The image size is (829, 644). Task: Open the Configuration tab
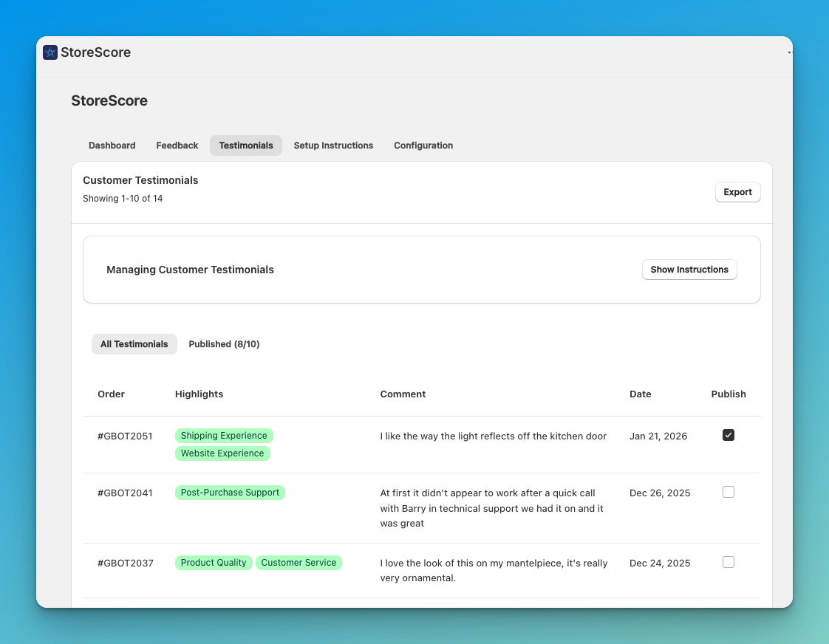pos(423,145)
